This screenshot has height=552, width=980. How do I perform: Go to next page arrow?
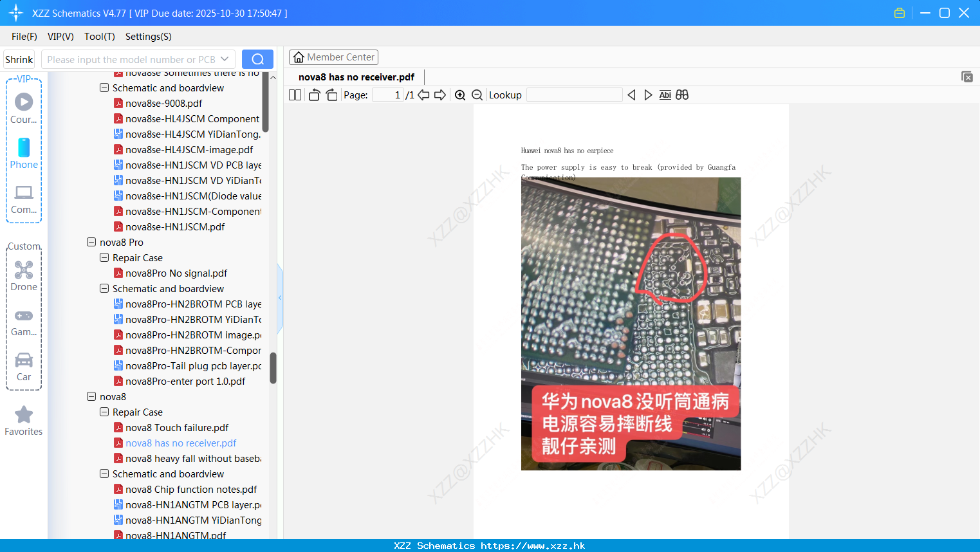tap(440, 95)
